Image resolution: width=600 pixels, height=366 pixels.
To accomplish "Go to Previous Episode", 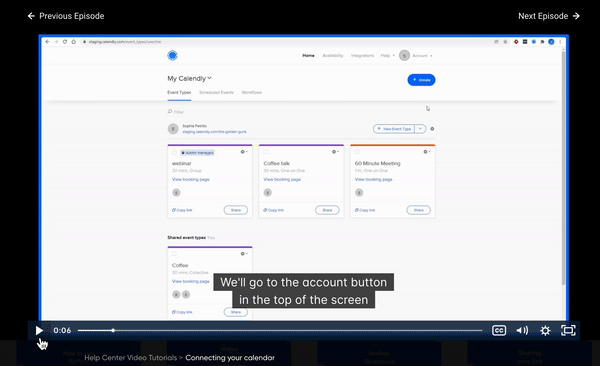I will coord(66,16).
